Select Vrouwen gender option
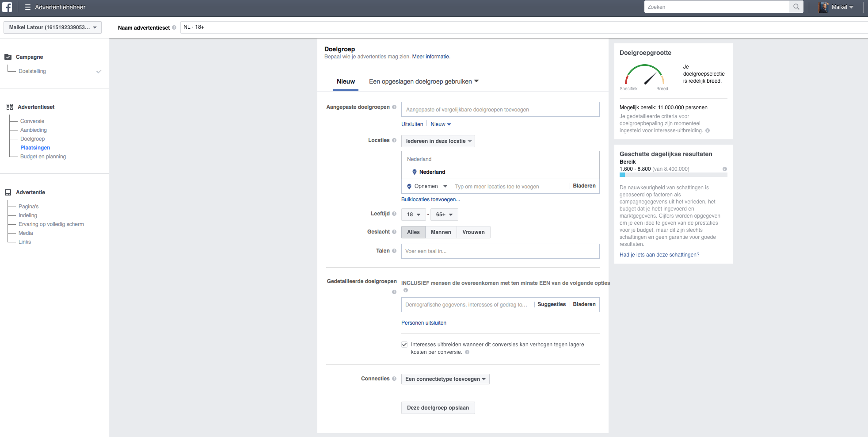The image size is (868, 437). coord(473,232)
